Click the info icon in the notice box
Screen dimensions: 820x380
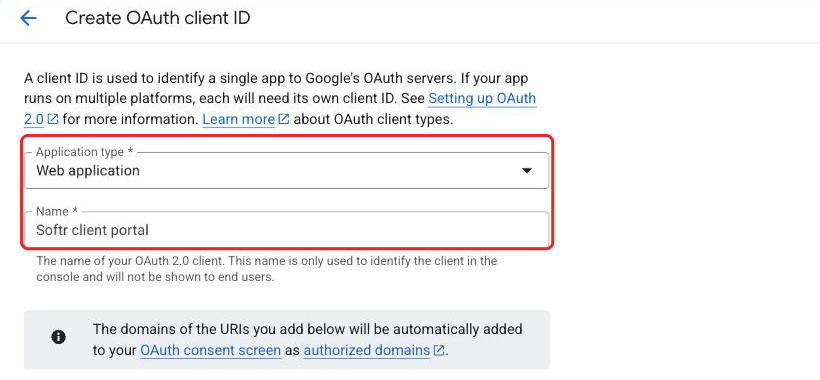[59, 337]
